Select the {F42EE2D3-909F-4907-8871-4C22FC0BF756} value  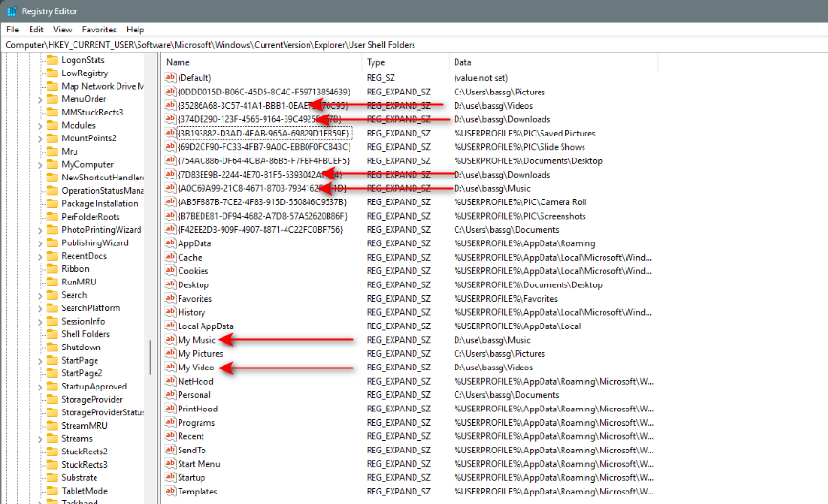tap(261, 230)
